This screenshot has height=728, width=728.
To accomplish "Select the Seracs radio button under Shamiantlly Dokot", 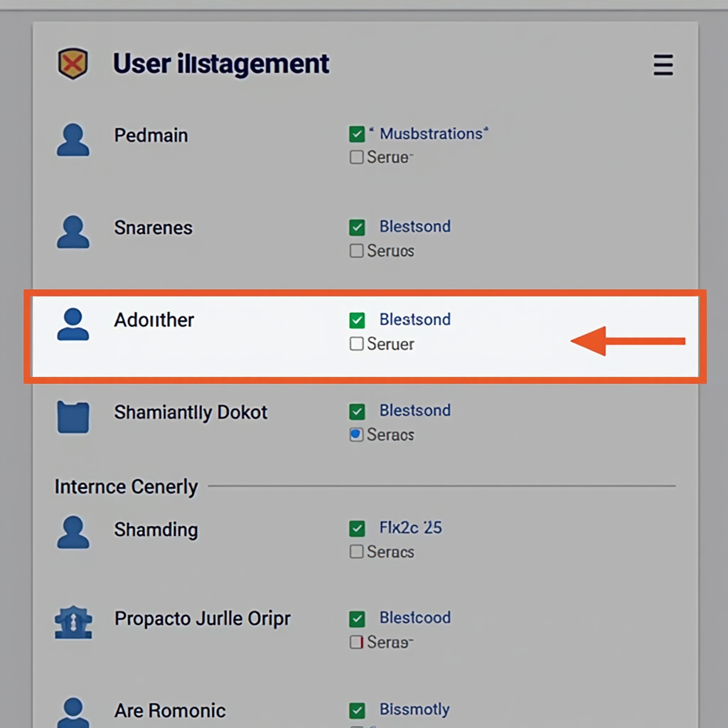I will point(357,434).
